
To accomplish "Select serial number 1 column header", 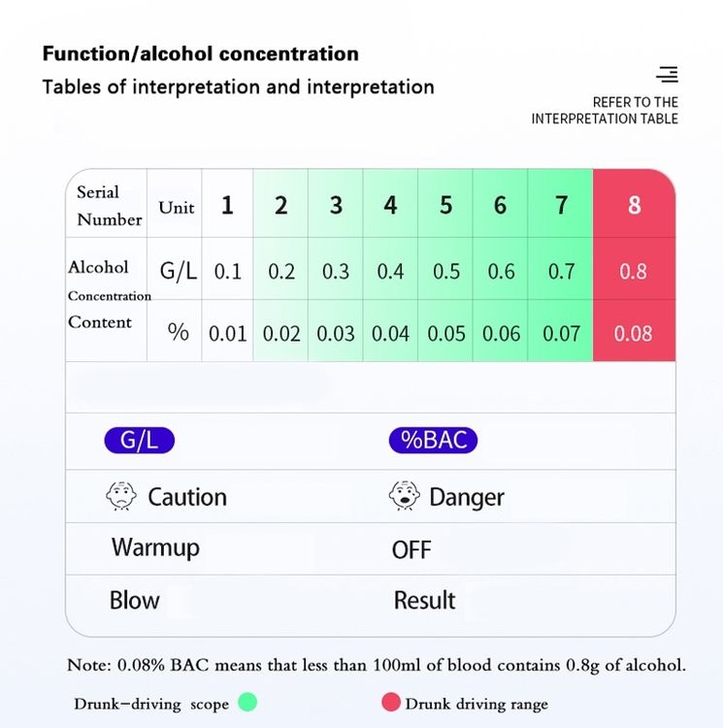I will [227, 204].
